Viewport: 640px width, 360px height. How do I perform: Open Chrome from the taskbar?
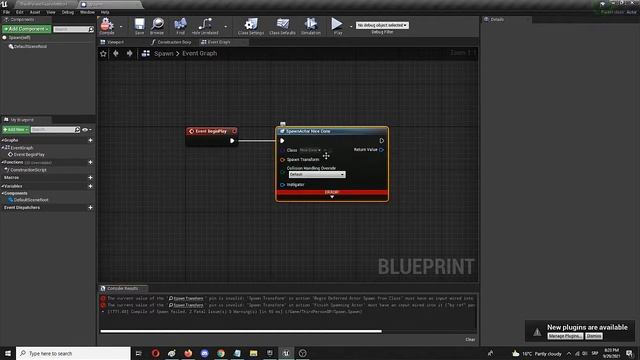pos(221,353)
